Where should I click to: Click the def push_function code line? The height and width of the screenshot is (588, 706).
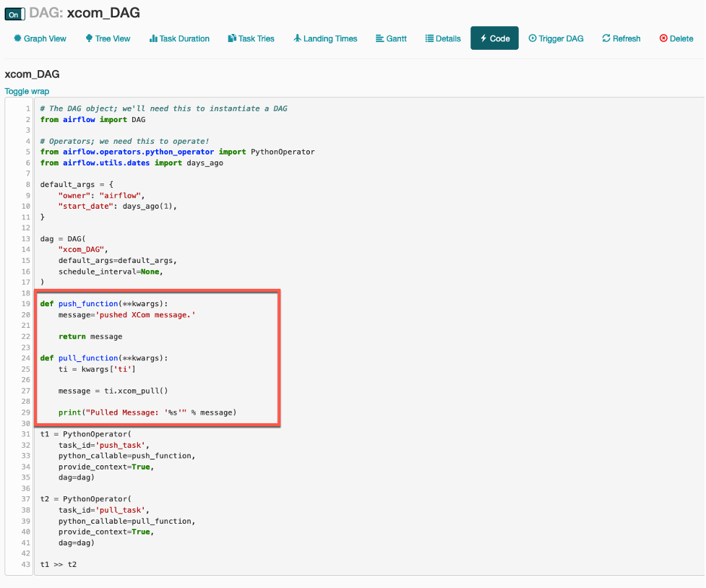point(104,304)
